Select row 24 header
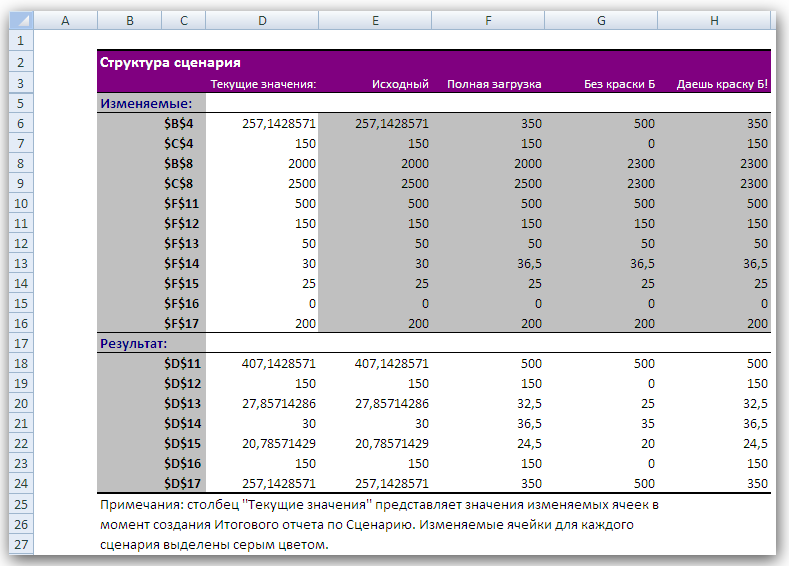Image resolution: width=789 pixels, height=566 pixels. [21, 483]
